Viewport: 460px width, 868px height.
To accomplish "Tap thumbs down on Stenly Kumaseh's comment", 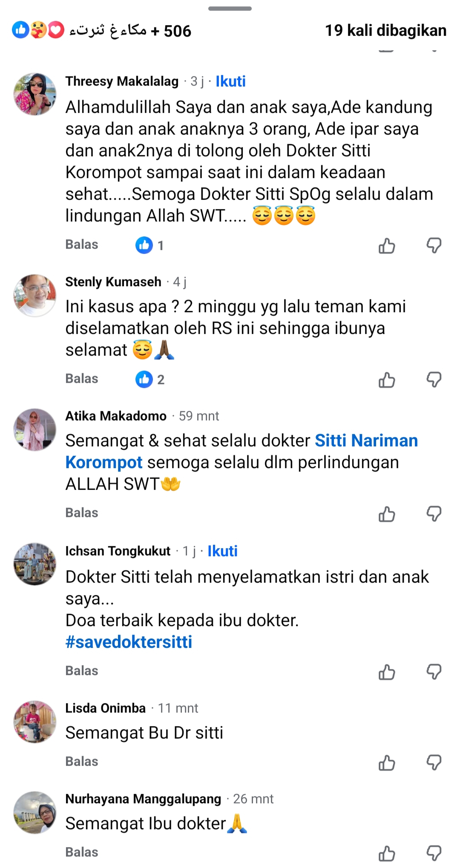I will tap(434, 379).
